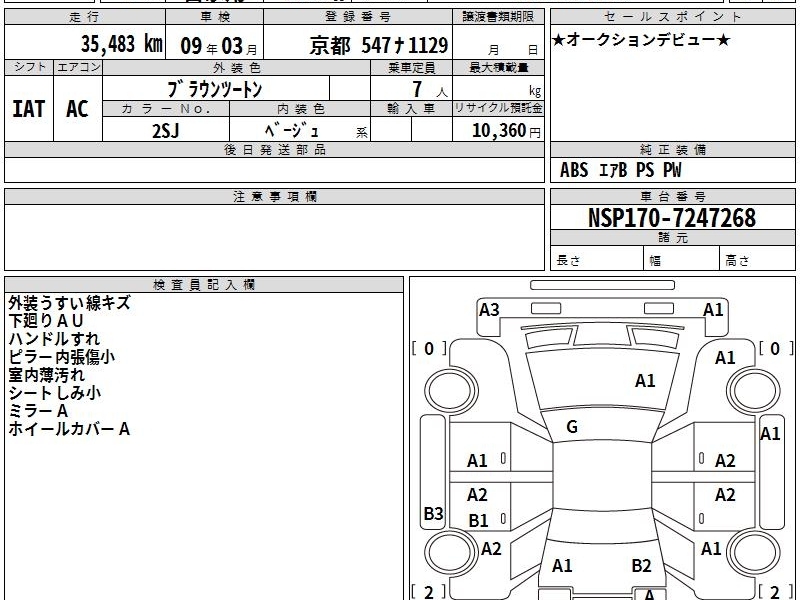Click the seating capacity 7人 value

[429, 90]
